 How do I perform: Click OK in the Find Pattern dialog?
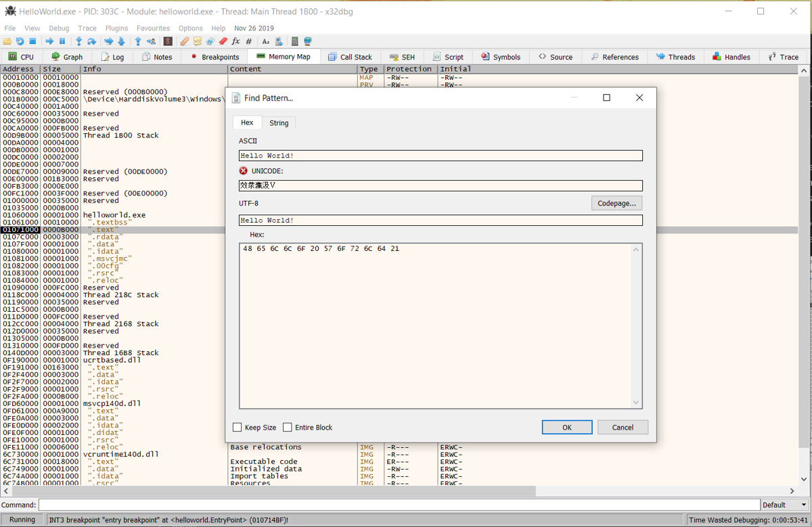pos(567,427)
